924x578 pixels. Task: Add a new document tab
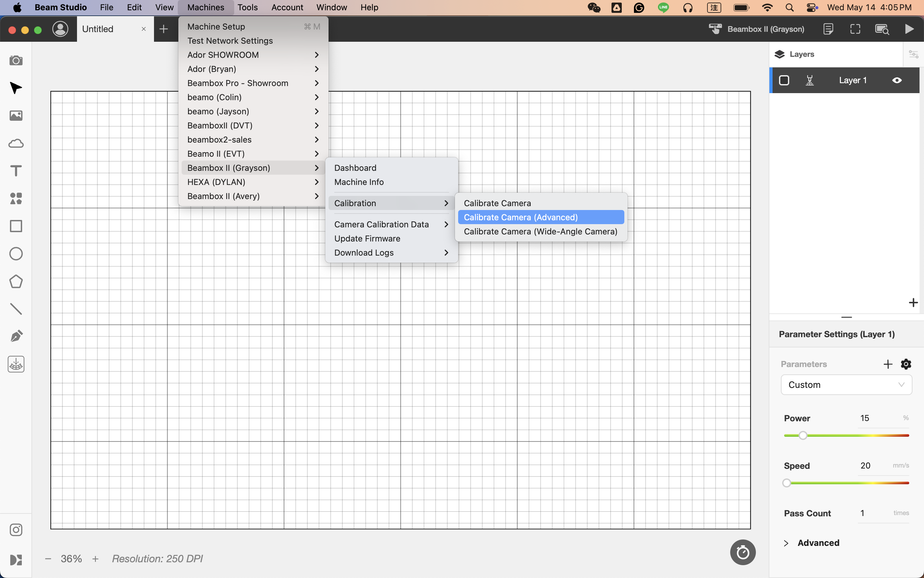pyautogui.click(x=163, y=29)
